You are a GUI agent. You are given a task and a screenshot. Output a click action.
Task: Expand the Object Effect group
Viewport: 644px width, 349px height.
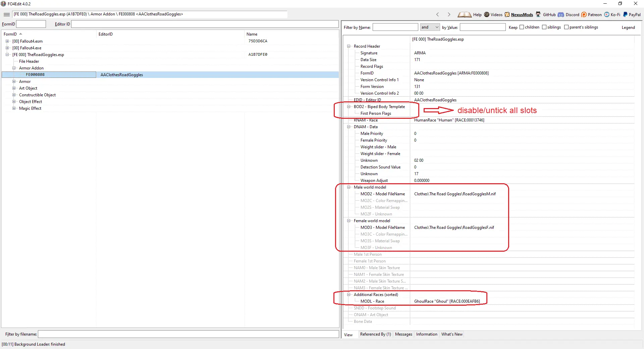(14, 102)
